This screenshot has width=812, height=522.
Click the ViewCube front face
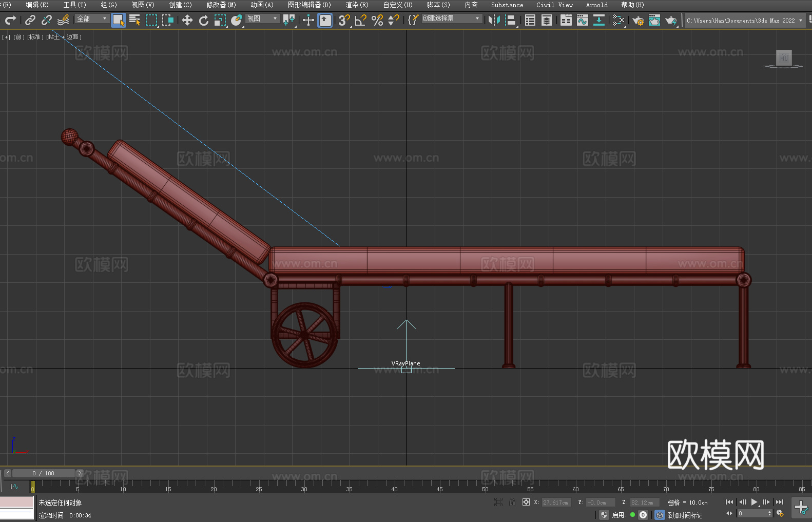tap(784, 57)
